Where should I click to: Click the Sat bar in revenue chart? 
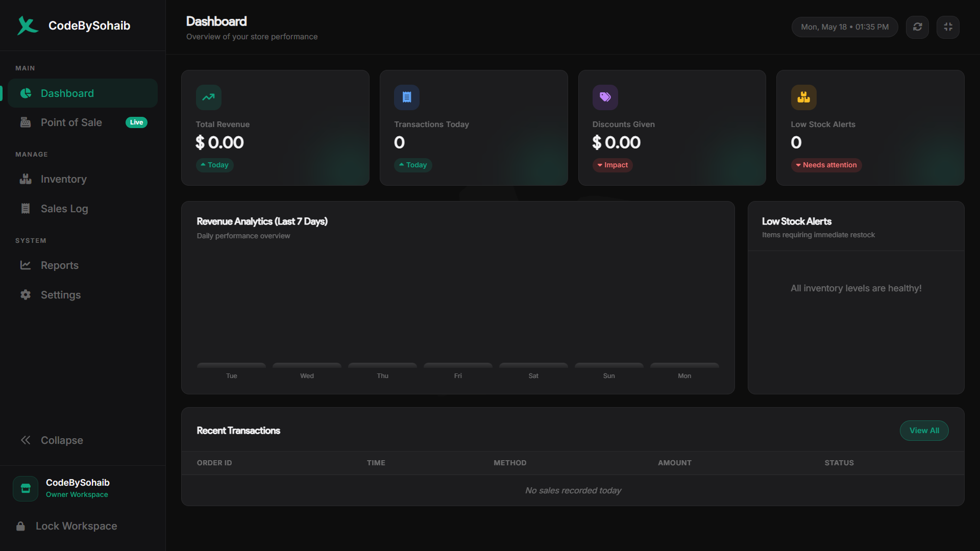(x=533, y=365)
